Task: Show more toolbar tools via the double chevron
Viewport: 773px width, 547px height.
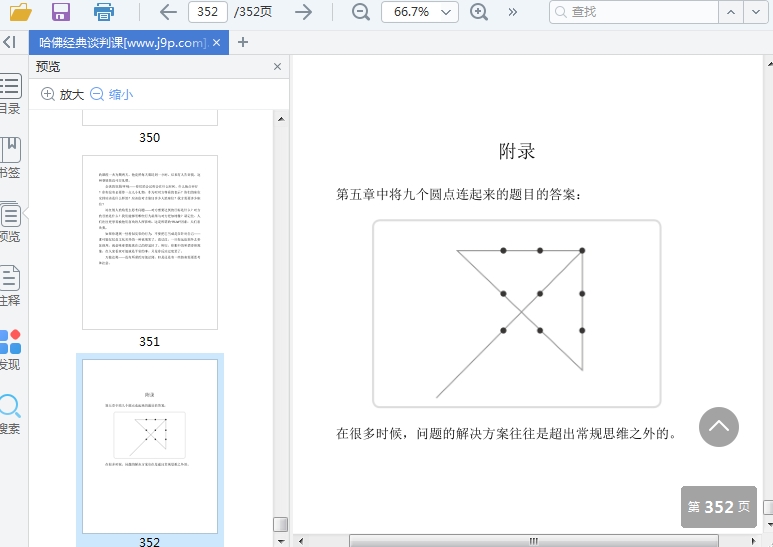Action: [x=513, y=12]
